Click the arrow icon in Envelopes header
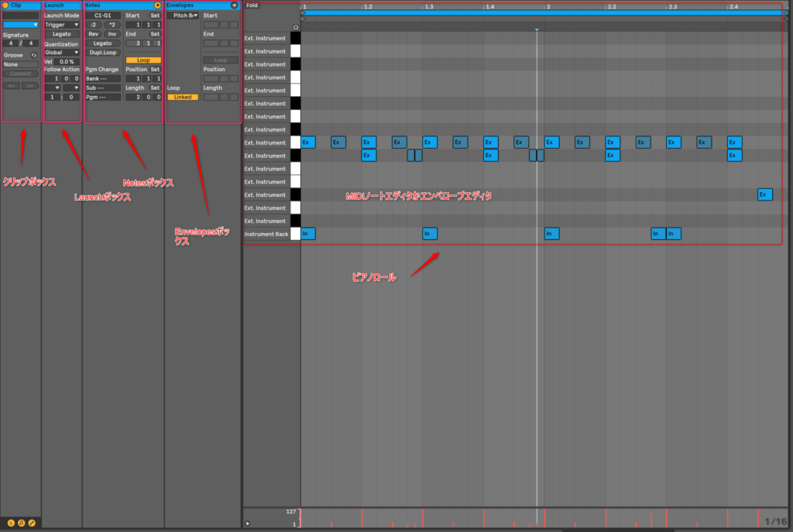Screen dimensions: 793x532 pos(235,5)
